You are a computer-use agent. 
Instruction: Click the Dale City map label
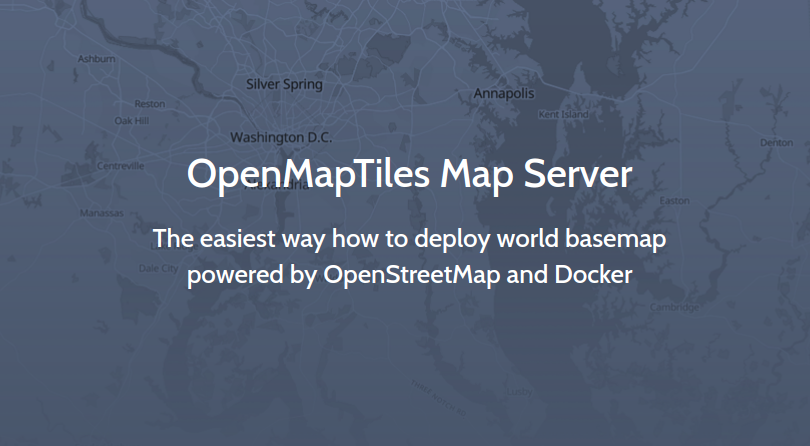159,268
